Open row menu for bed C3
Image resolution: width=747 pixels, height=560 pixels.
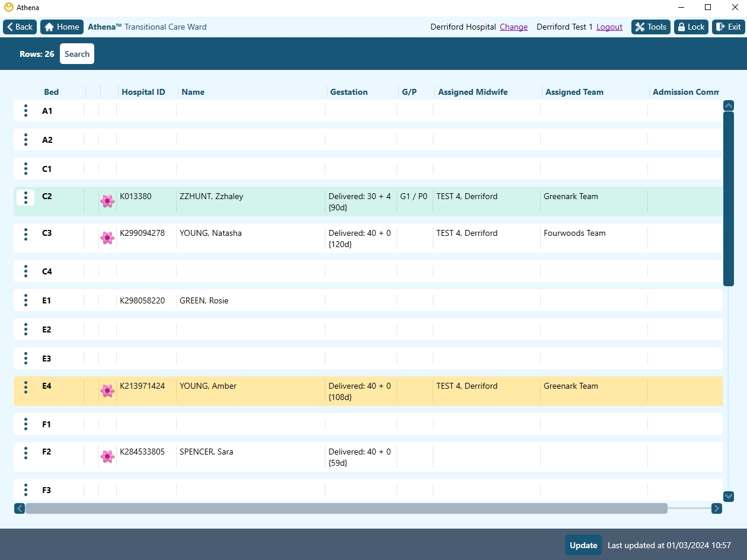tap(25, 234)
